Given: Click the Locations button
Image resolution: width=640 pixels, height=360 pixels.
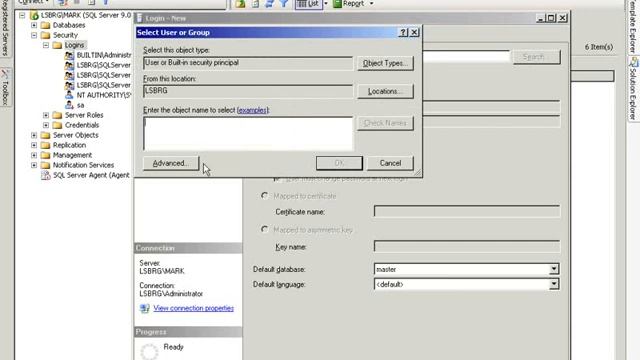Looking at the screenshot, I should pyautogui.click(x=385, y=91).
